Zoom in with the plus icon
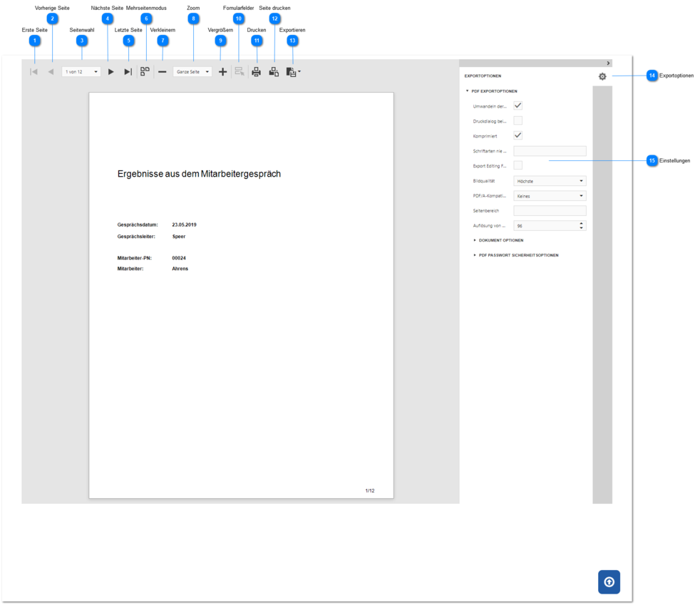The image size is (700, 605). (x=223, y=72)
